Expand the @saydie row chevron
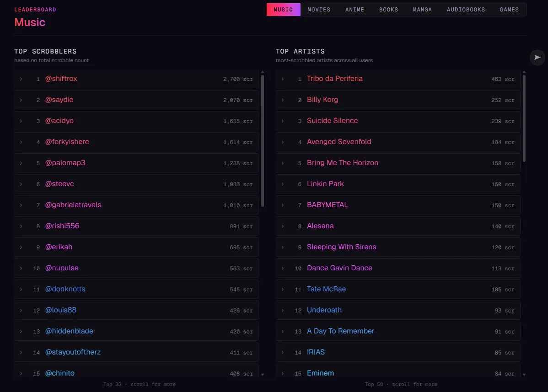Viewport: 548px width, 392px height. (x=21, y=100)
